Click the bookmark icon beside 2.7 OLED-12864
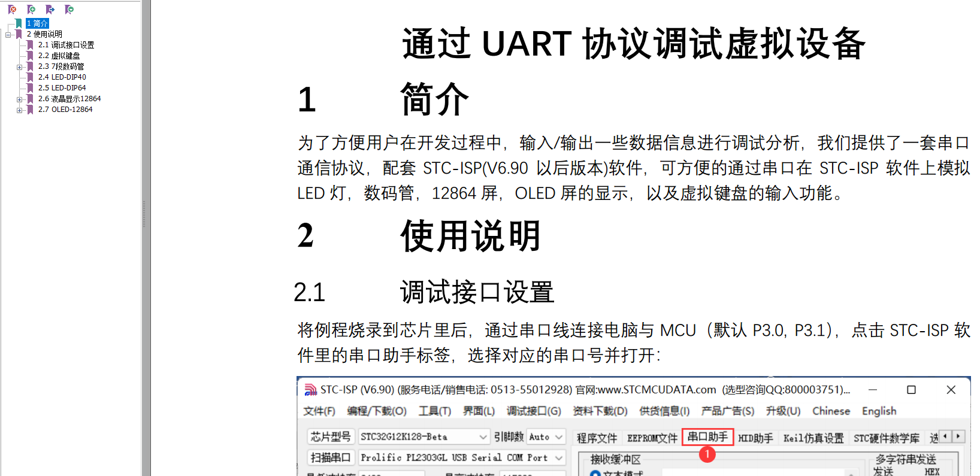The image size is (980, 476). (x=31, y=110)
